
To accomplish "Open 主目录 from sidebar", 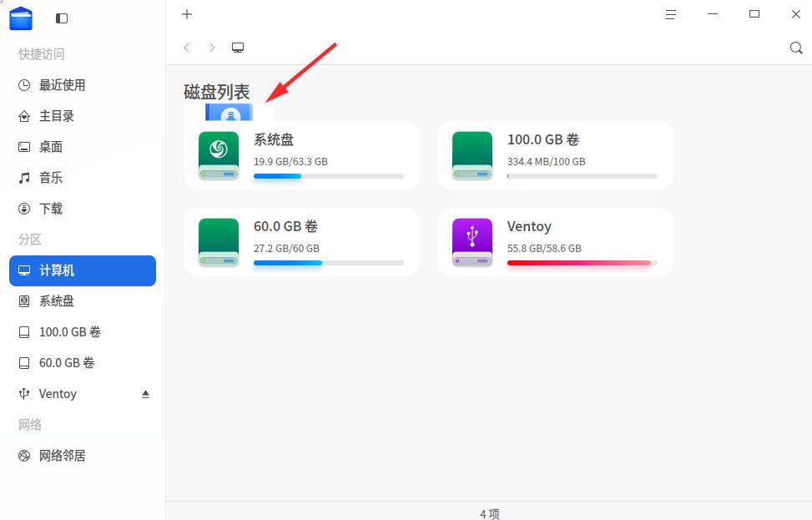I will pos(83,116).
